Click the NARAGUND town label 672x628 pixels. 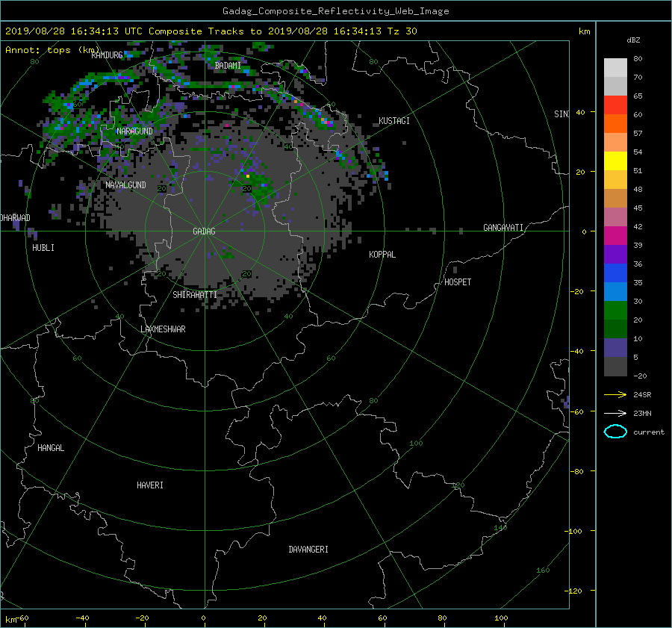tap(134, 131)
